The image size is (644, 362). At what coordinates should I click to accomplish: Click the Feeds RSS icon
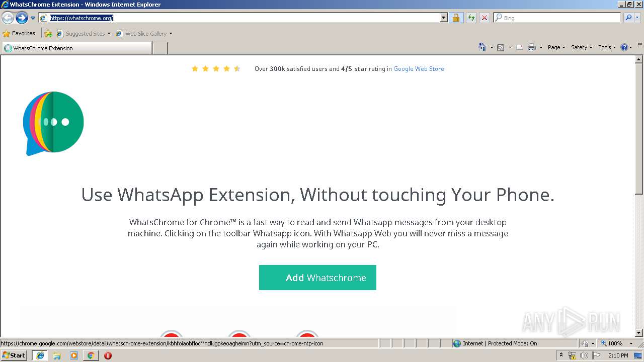(x=501, y=47)
